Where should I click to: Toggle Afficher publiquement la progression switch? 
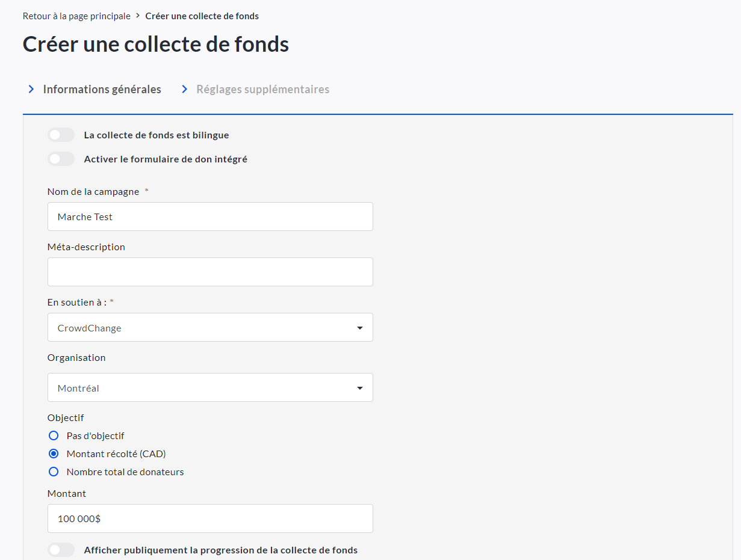tap(61, 550)
